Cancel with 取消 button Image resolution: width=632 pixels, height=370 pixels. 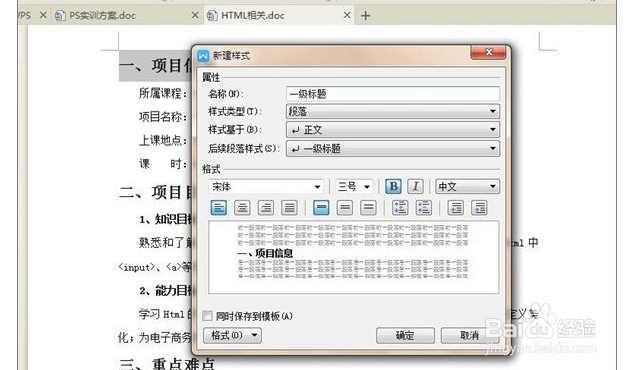pos(470,335)
